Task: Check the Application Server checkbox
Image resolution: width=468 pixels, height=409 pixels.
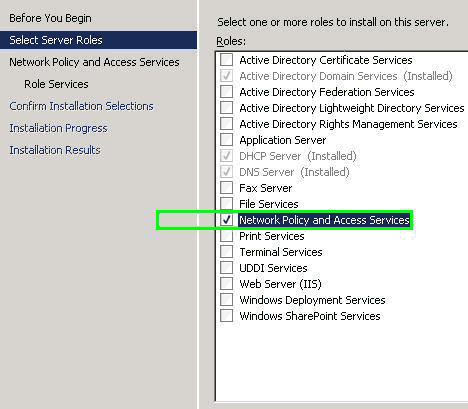Action: tap(226, 140)
